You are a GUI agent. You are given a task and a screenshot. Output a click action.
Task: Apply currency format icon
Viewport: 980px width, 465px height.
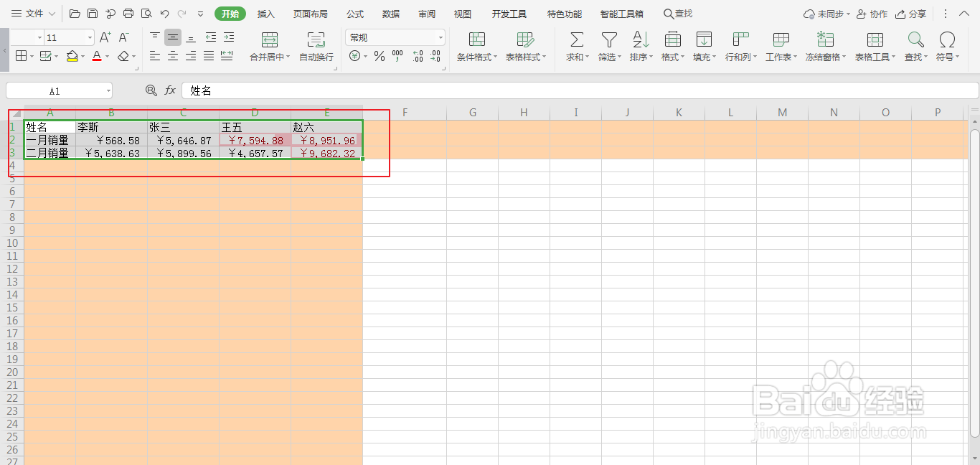coord(354,56)
